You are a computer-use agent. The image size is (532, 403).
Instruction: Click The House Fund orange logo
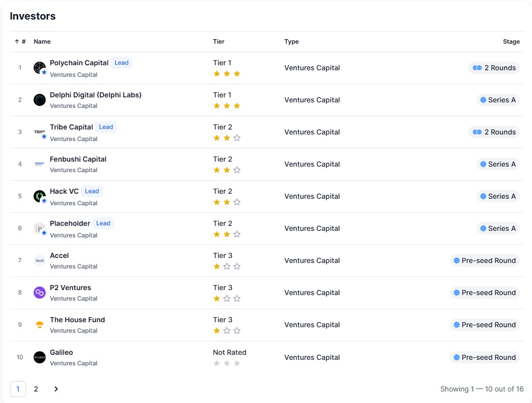coord(40,325)
